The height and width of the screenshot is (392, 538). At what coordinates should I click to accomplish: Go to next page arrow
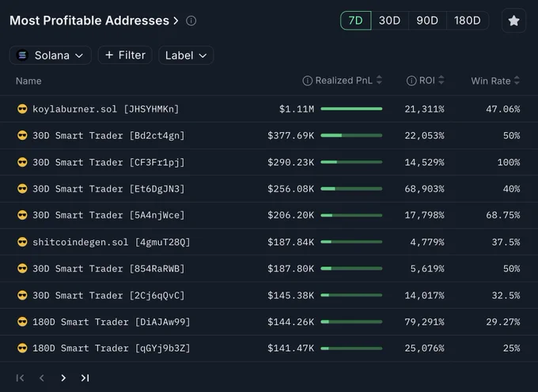tap(63, 378)
